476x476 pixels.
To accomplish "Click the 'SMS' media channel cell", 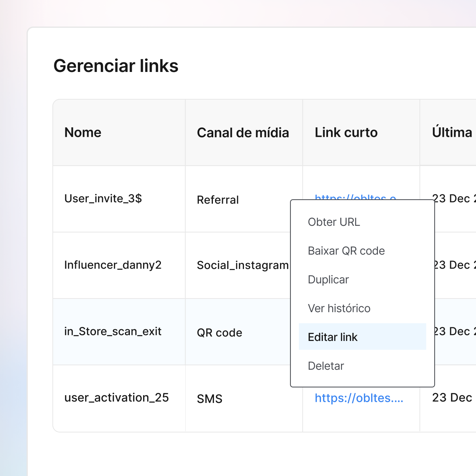I will click(x=210, y=399).
